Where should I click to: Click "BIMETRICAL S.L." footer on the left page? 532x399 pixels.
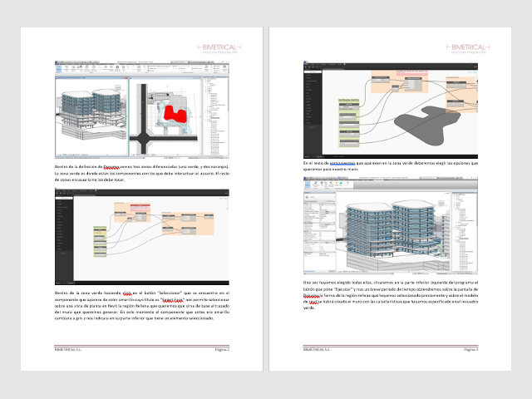point(68,349)
